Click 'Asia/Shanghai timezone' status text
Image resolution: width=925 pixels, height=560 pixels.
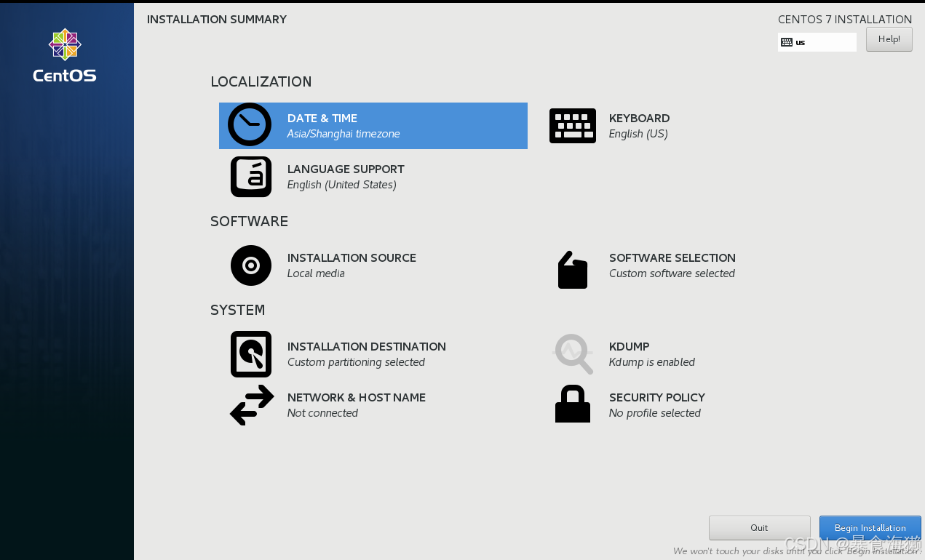pyautogui.click(x=344, y=134)
